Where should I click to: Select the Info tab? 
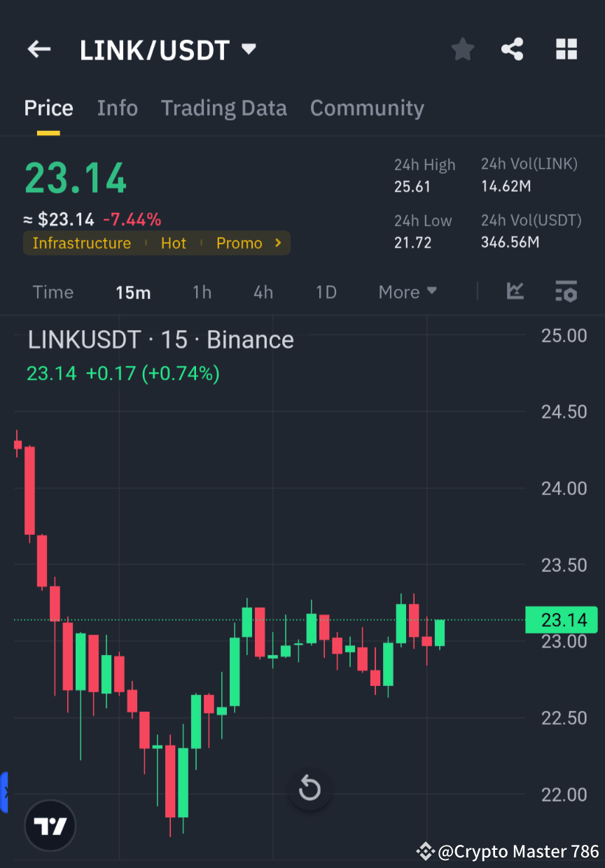click(117, 108)
